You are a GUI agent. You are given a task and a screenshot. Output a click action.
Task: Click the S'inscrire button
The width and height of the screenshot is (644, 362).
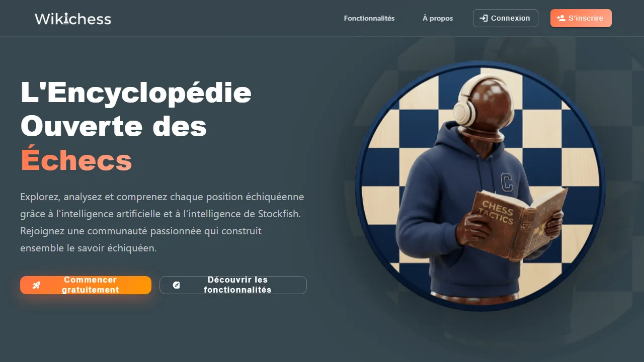581,18
